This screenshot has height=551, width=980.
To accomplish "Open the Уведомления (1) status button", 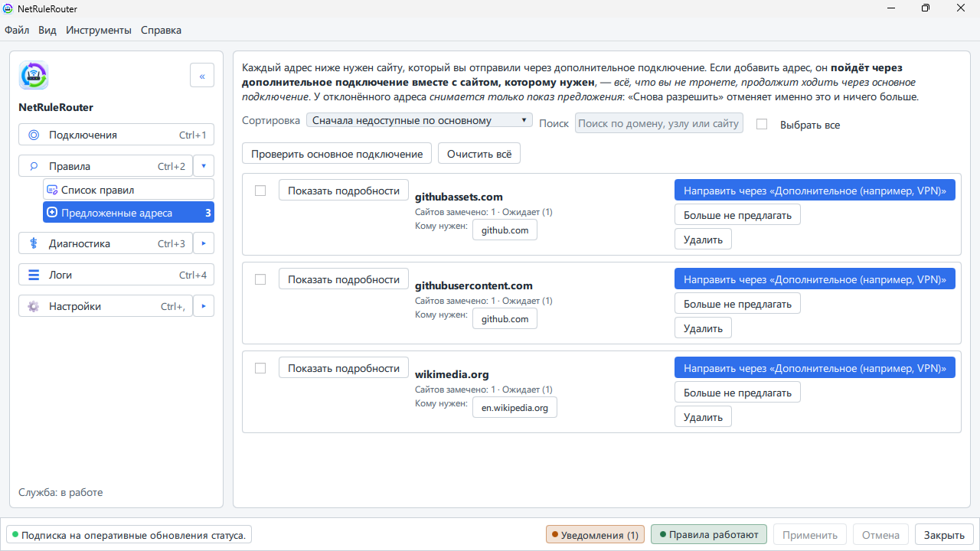I will (x=595, y=535).
